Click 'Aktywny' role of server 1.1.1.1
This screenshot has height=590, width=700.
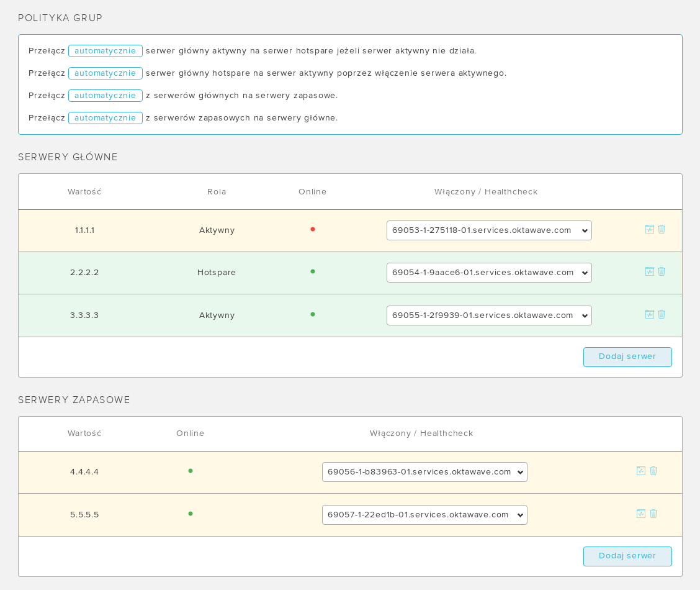tap(217, 230)
